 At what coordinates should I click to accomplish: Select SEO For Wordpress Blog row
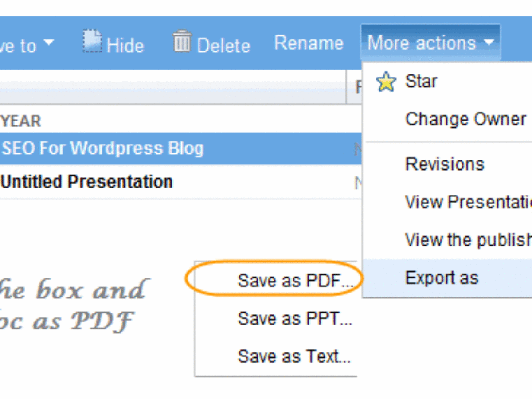pos(181,149)
